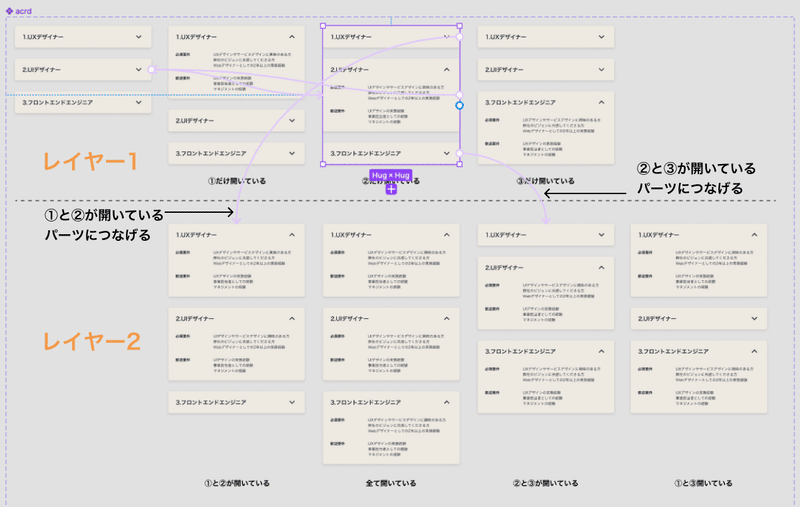Click the top-left corner handle of the selected variant
Viewport: 800px width, 507px height.
click(x=323, y=26)
